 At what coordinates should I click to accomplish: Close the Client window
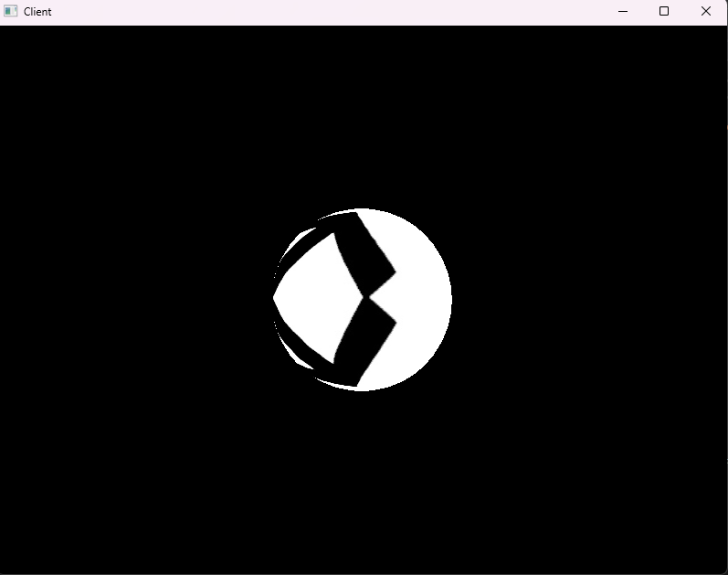(x=706, y=11)
